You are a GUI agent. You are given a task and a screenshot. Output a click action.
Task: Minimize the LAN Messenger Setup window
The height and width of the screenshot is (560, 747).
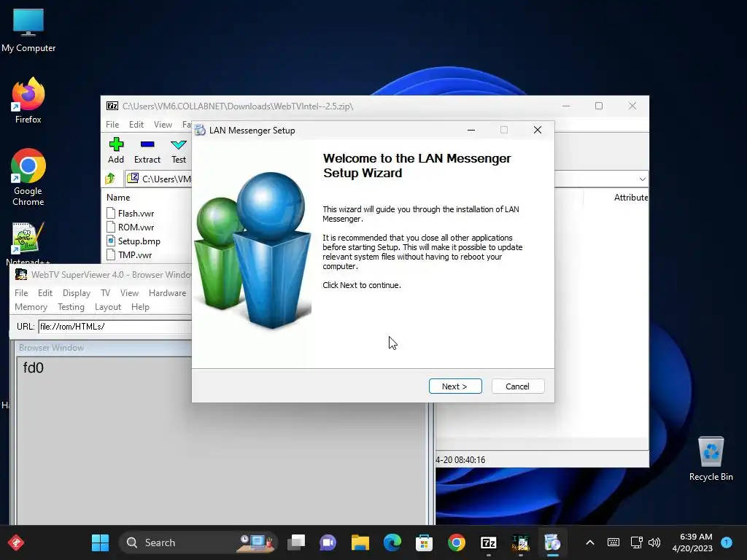pos(471,130)
